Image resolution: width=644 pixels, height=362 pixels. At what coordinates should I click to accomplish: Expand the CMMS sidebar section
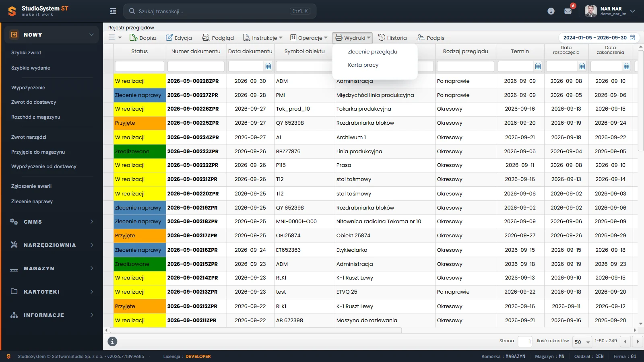coord(52,222)
